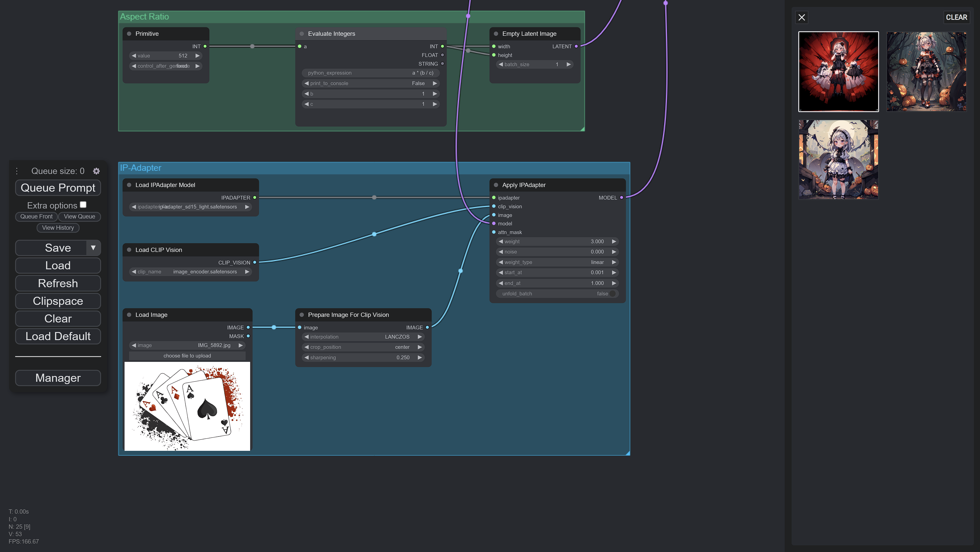Click the STRING output socket on Evaluate Integers
This screenshot has width=980, height=552.
pos(443,64)
